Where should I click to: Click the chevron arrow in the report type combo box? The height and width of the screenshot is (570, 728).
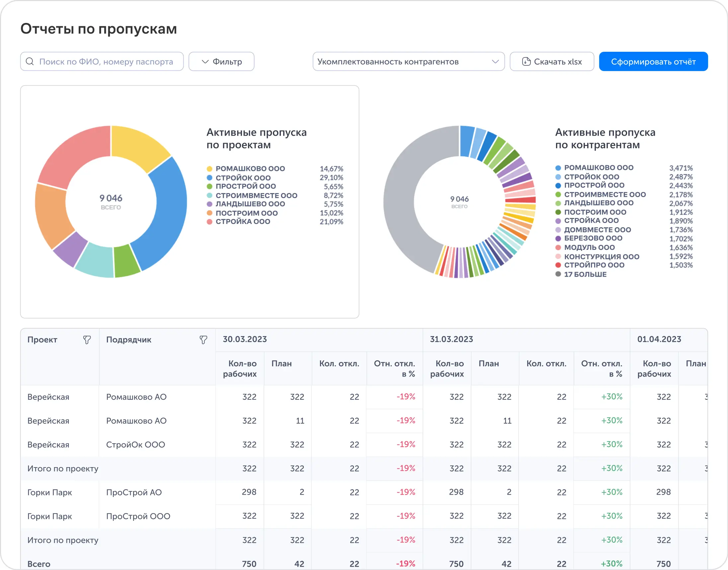coord(495,61)
